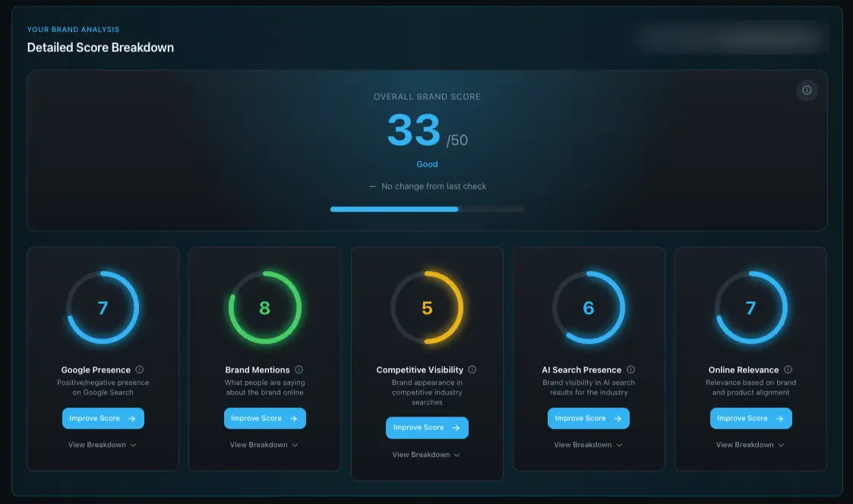Screen dimensions: 853x504
Task: Click the 'AI Search Presence' card title
Action: (582, 370)
